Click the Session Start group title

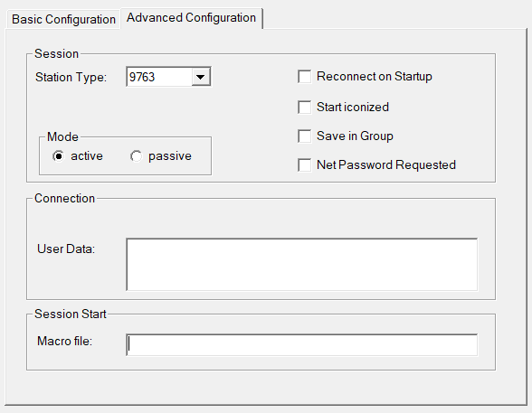[71, 314]
